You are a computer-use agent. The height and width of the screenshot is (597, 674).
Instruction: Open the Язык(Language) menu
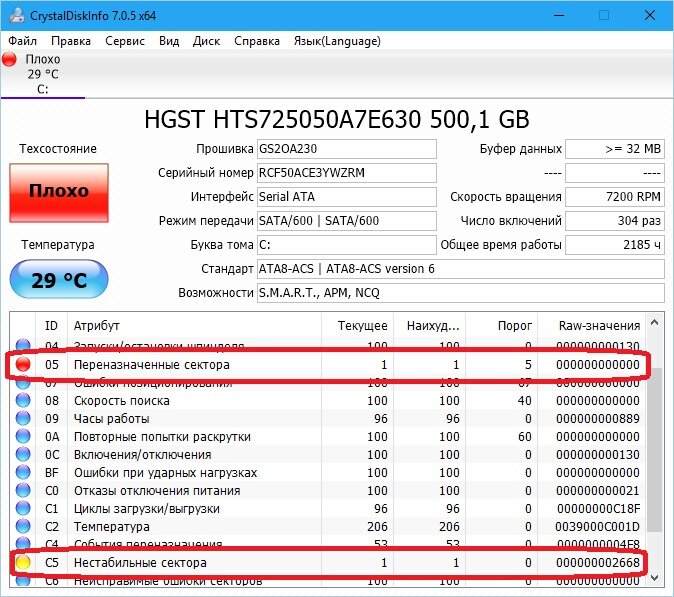tap(337, 41)
